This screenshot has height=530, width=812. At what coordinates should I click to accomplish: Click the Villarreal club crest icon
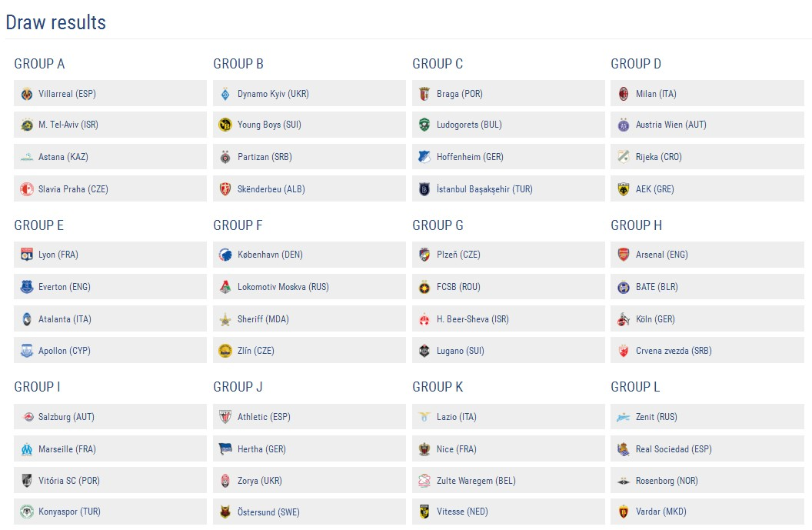tap(27, 94)
